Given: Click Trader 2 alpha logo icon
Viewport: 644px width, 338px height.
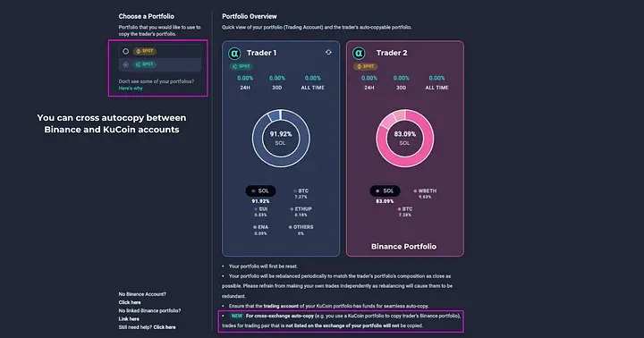Looking at the screenshot, I should click(359, 54).
